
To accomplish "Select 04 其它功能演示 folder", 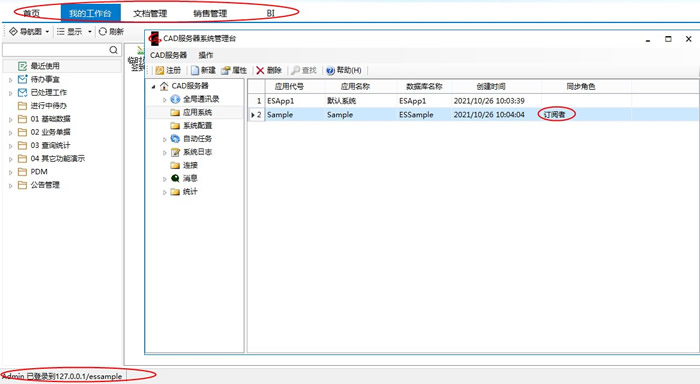I will (x=58, y=159).
